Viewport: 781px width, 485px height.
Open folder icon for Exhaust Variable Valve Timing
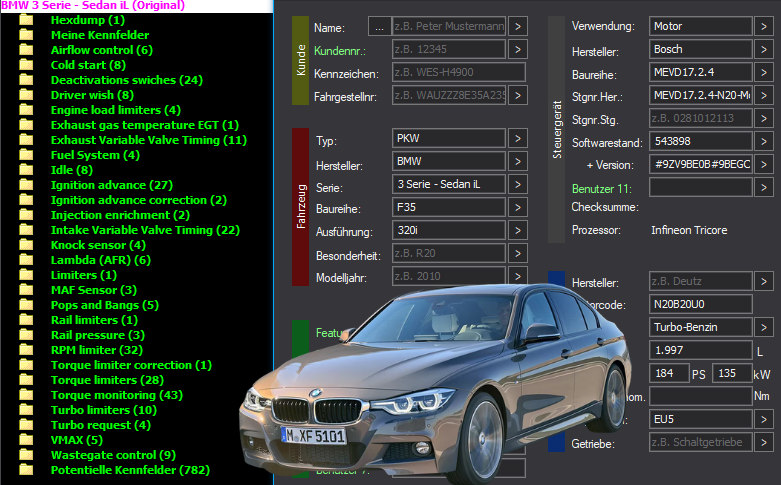point(26,140)
